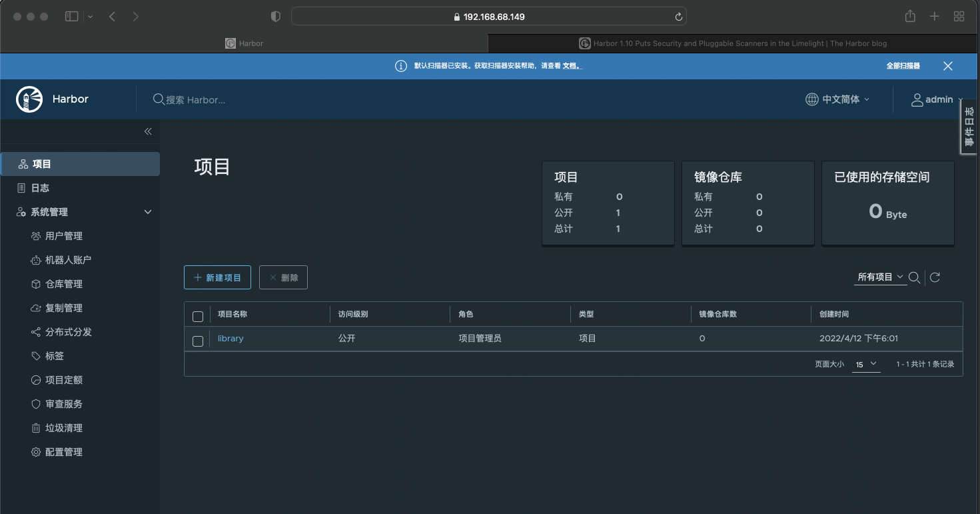Click 类型 column header
Image resolution: width=980 pixels, height=514 pixels.
[x=586, y=314]
